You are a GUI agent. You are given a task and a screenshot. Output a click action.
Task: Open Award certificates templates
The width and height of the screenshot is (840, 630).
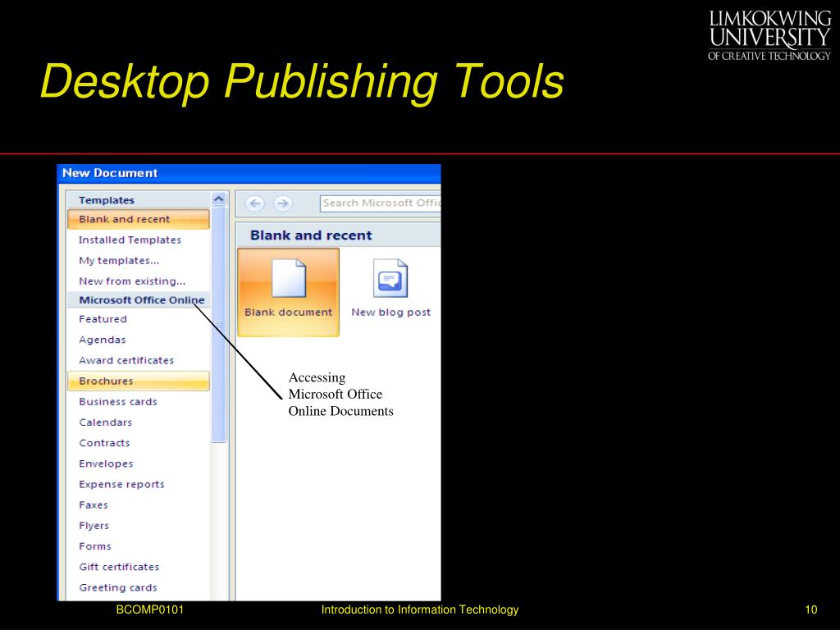[126, 361]
